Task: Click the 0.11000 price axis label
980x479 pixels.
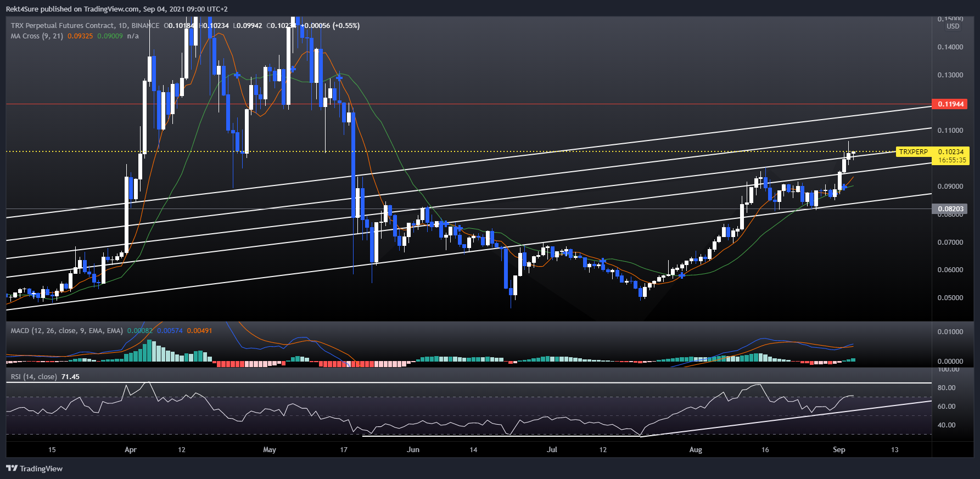Action: [950, 131]
